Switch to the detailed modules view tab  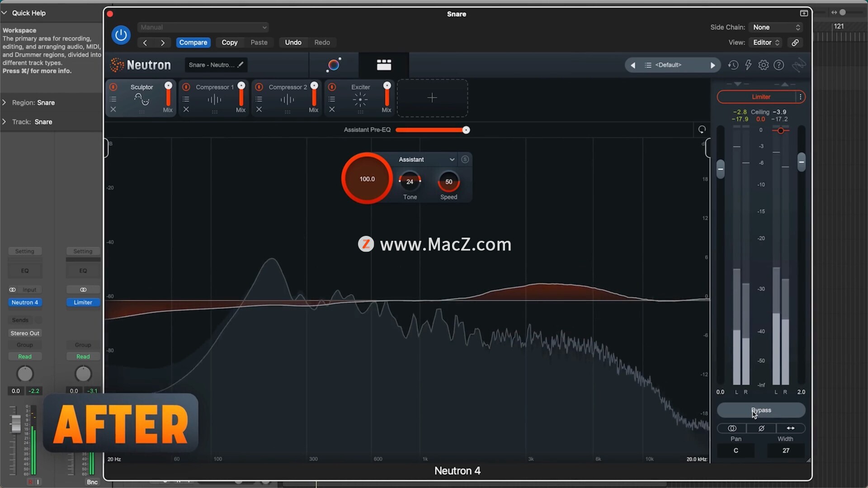point(384,65)
